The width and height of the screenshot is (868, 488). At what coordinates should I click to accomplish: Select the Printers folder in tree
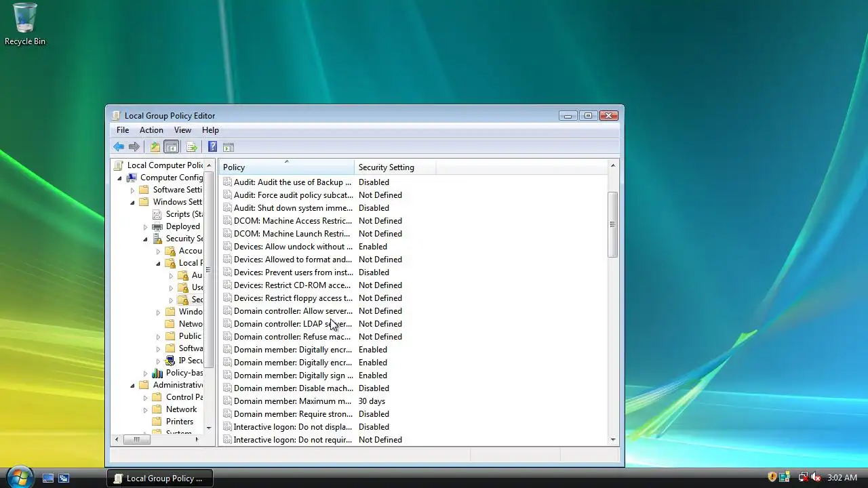pyautogui.click(x=157, y=422)
